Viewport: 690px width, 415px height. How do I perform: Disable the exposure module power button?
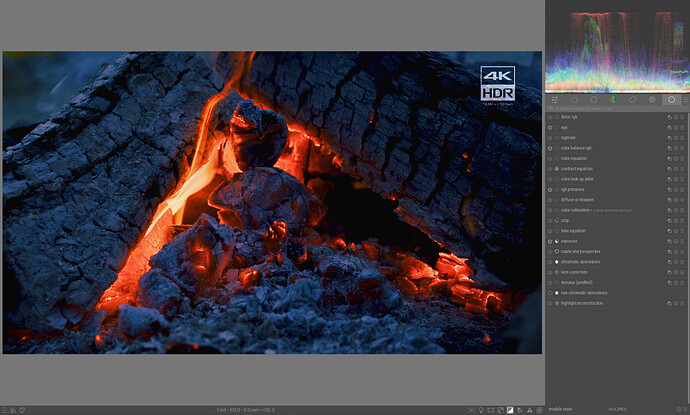[x=550, y=241]
